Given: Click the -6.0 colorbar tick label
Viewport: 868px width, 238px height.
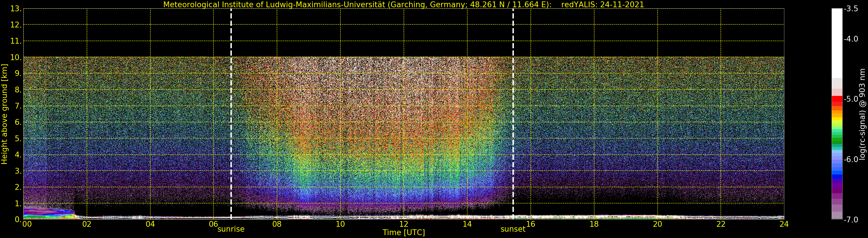Looking at the screenshot, I should (x=851, y=159).
